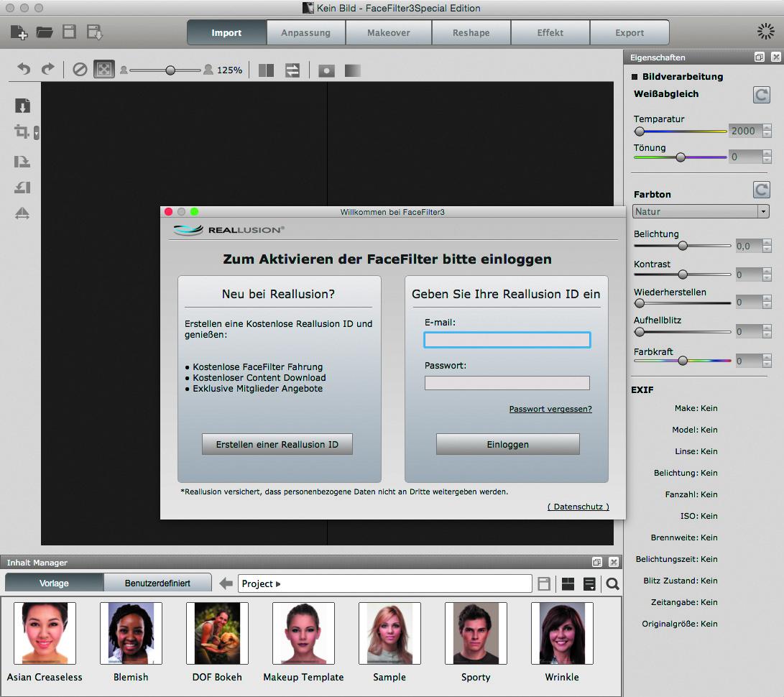Screen dimensions: 784x697
Task: Click the Kontrast value stepper
Action: click(x=767, y=274)
